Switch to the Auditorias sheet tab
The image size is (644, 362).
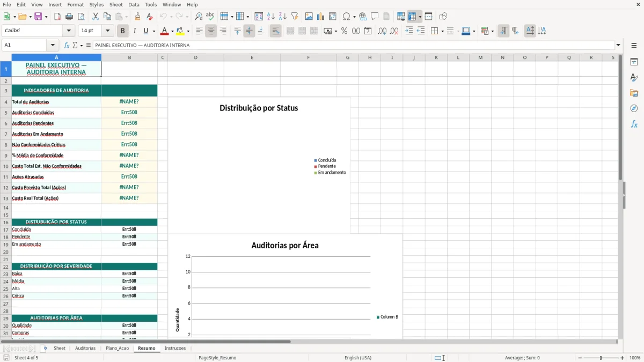85,348
